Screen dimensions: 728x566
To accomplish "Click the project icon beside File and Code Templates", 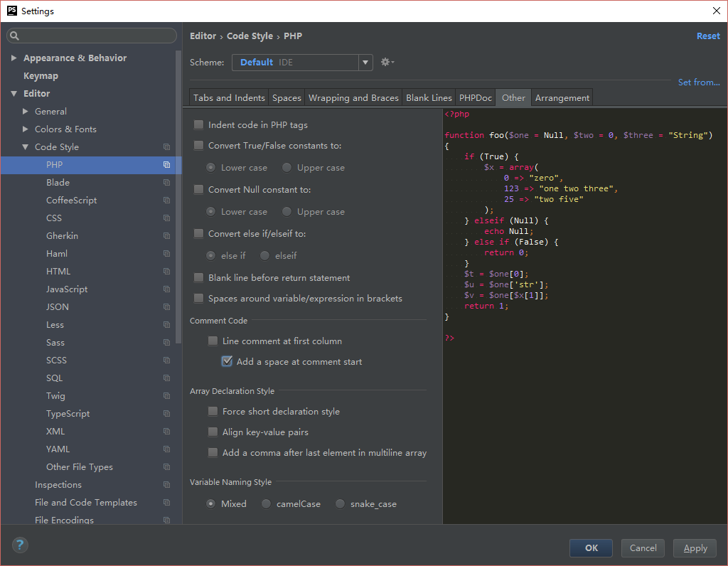I will click(166, 503).
